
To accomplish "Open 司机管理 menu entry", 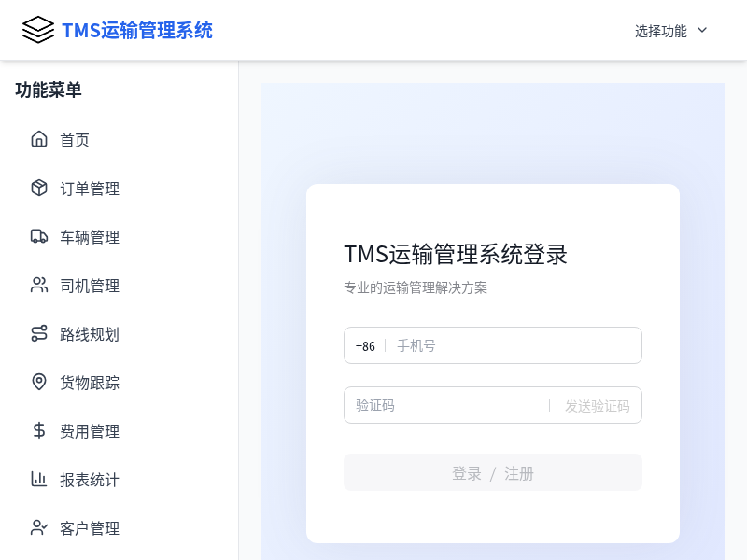I will [x=120, y=286].
